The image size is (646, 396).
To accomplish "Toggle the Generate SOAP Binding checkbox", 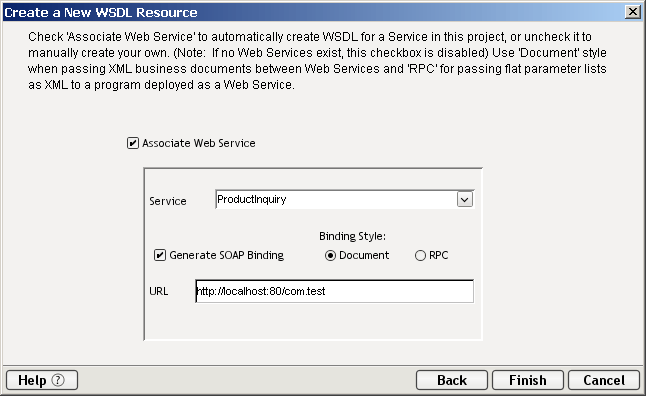I will [160, 255].
